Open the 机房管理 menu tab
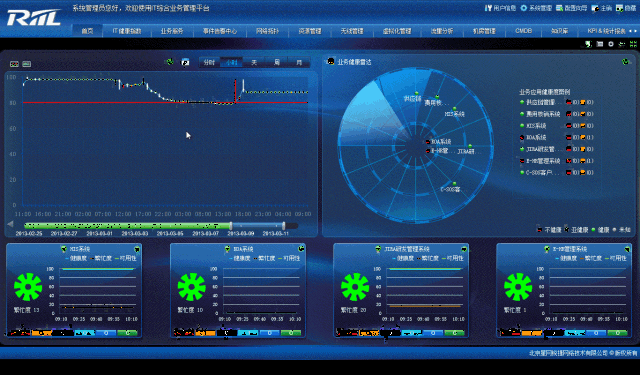The image size is (640, 375). point(484,31)
